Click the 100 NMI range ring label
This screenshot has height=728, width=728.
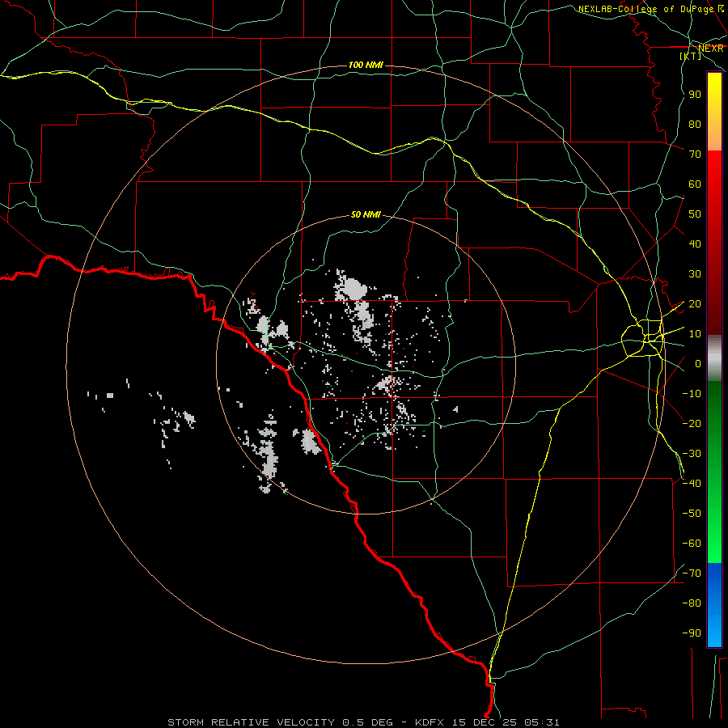pos(366,65)
